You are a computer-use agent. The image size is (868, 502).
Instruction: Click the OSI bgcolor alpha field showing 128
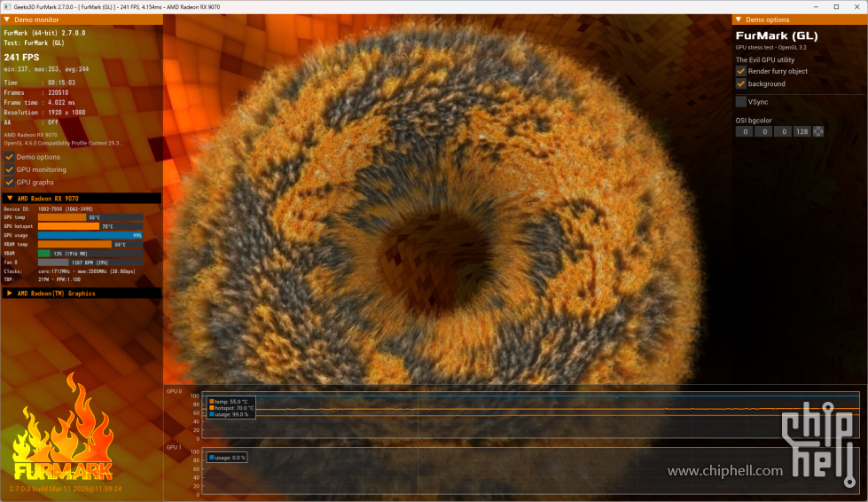tap(802, 132)
